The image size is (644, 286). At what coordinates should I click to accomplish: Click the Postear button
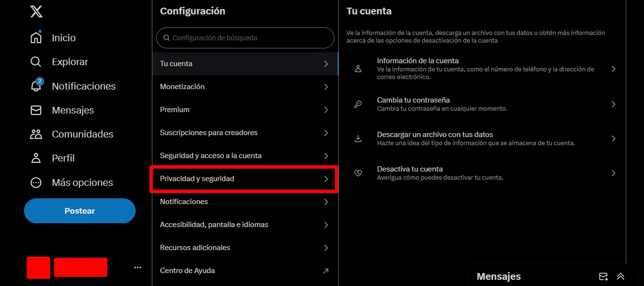point(80,211)
